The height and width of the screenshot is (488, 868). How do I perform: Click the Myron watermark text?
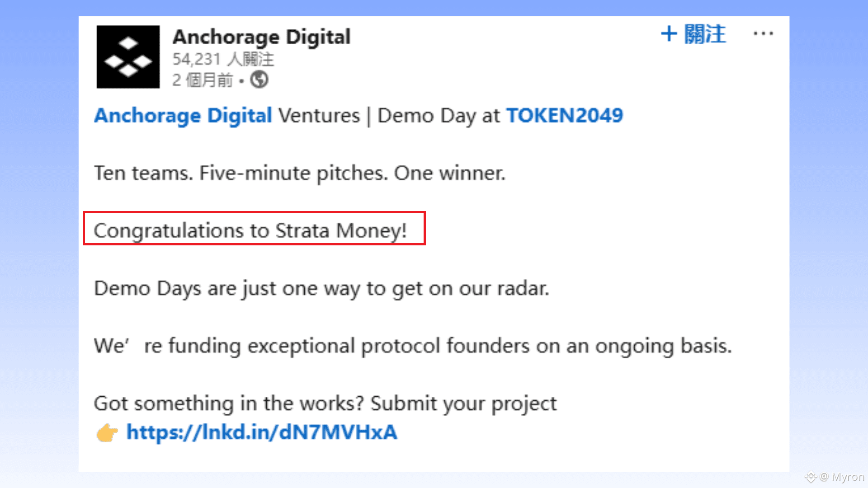pos(848,477)
